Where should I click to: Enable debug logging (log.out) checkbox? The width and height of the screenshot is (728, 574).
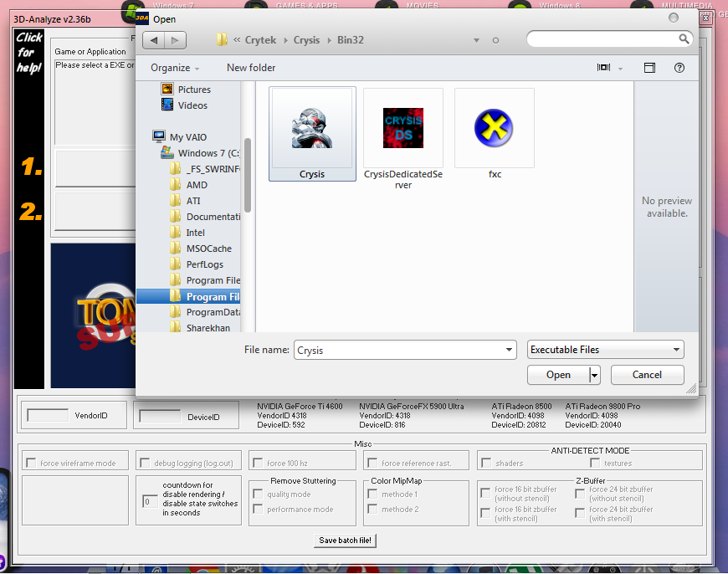[145, 463]
